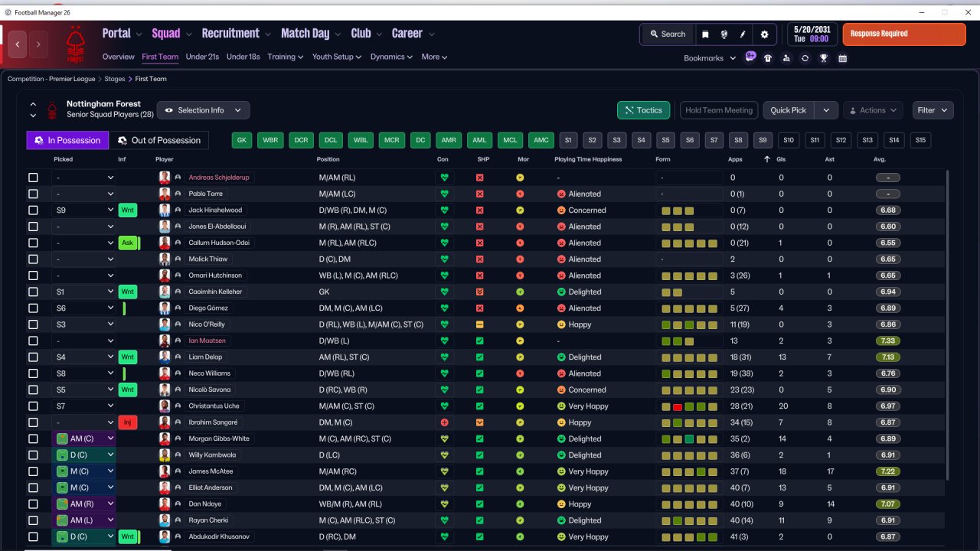Screen dimensions: 980x551
Task: Open the AM (C) picked dropdown for Morgan Gibbs-White
Action: point(84,439)
